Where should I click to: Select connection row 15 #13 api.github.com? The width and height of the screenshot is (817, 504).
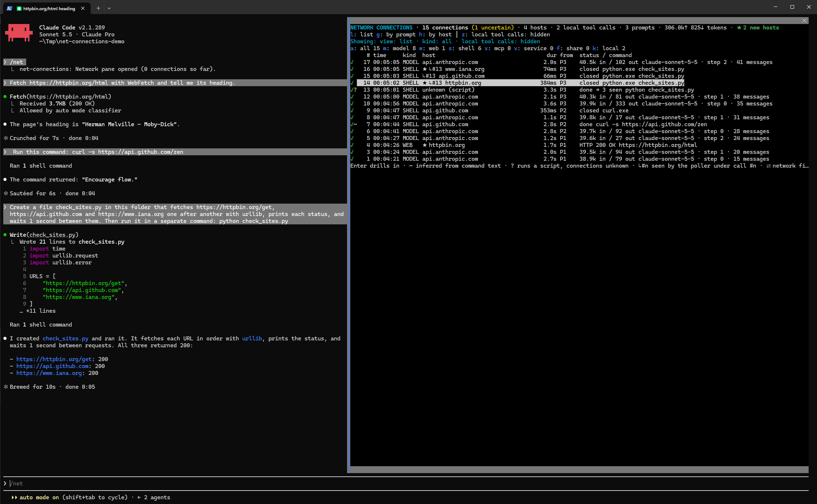click(x=517, y=76)
